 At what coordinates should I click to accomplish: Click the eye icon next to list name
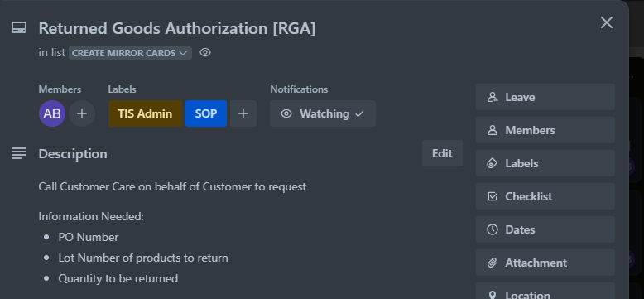click(x=205, y=52)
